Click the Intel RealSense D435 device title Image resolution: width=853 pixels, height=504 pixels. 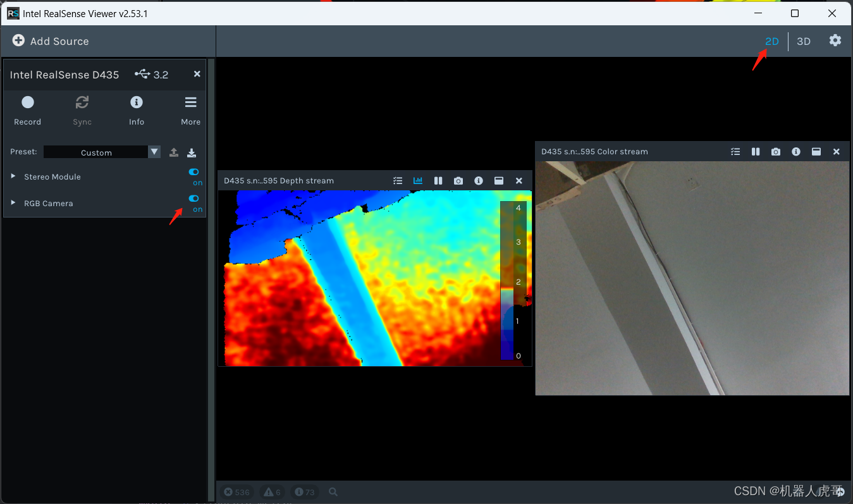point(64,75)
